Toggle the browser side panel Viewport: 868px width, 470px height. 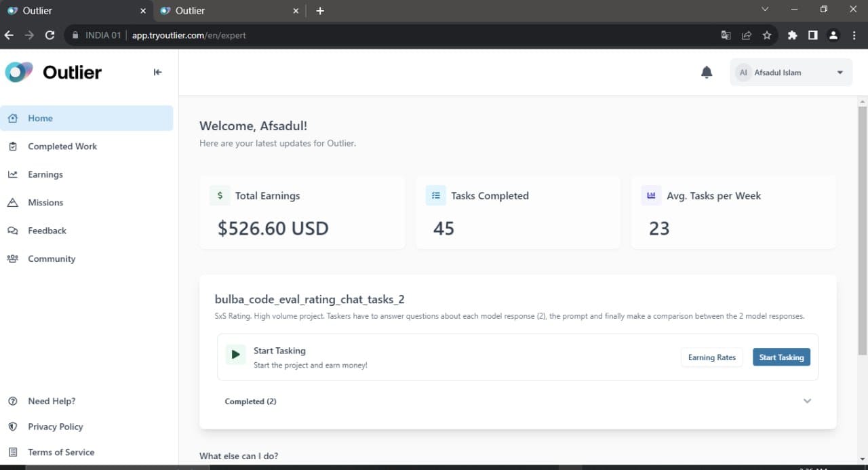coord(813,35)
